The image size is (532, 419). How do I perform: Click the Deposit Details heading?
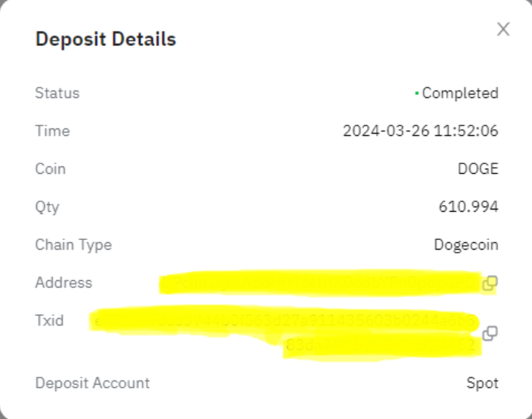click(106, 39)
